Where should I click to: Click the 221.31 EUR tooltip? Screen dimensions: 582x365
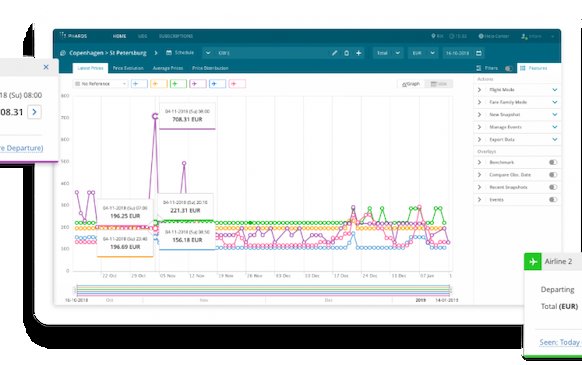tap(185, 207)
